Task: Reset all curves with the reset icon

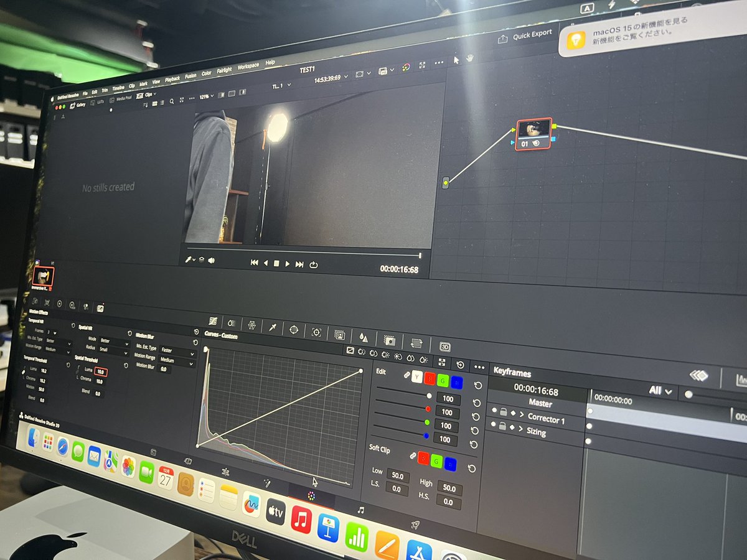Action: coord(460,365)
